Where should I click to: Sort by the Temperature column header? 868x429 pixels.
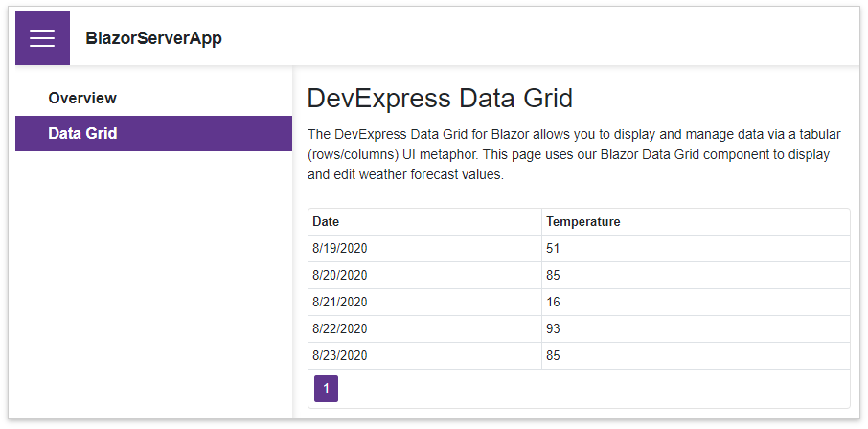pos(582,221)
